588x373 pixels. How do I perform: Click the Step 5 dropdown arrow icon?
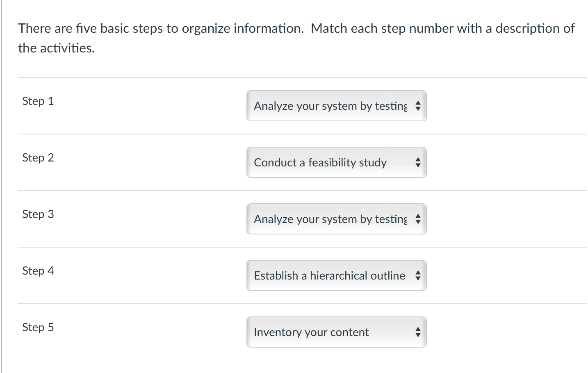tap(418, 332)
